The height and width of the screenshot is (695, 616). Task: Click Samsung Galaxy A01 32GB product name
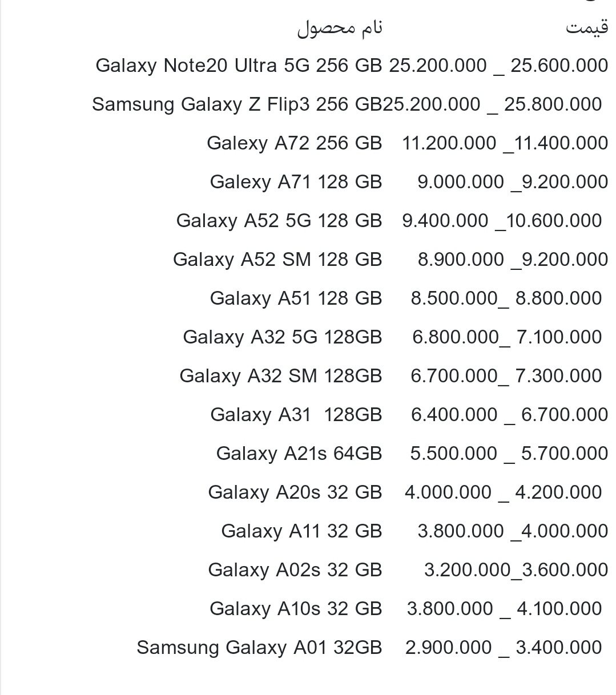coord(259,648)
